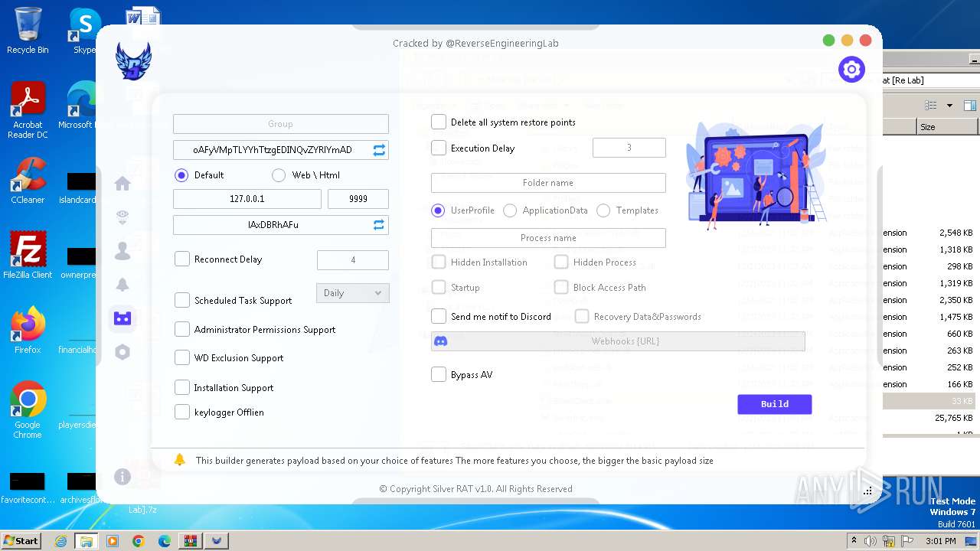Select the Default radio button
The image size is (980, 551).
click(181, 175)
